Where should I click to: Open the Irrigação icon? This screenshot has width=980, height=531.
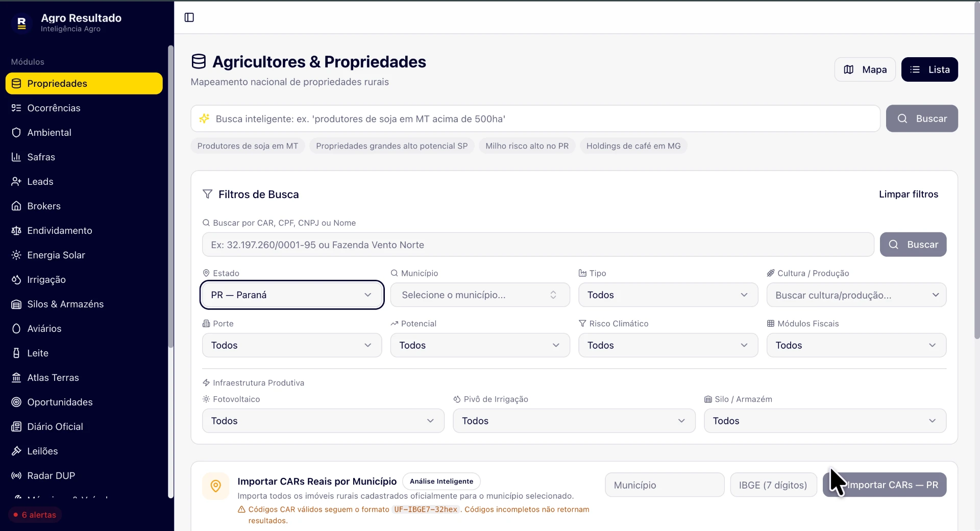tap(16, 279)
